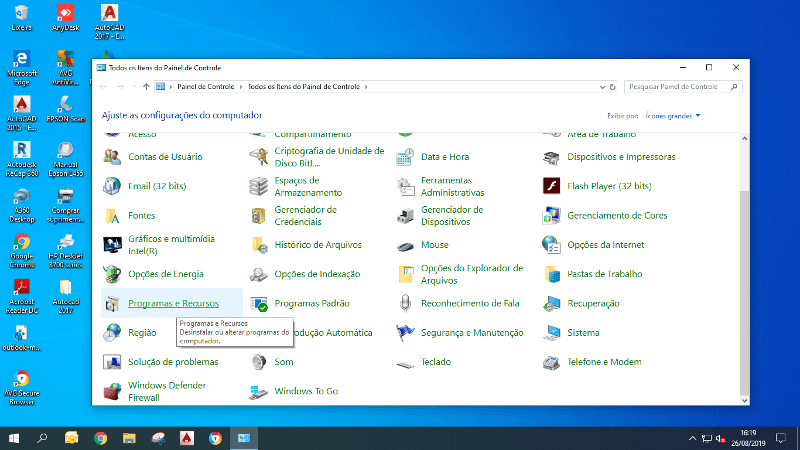
Task: Open the Segurança e Manutenção flag icon
Action: point(405,333)
